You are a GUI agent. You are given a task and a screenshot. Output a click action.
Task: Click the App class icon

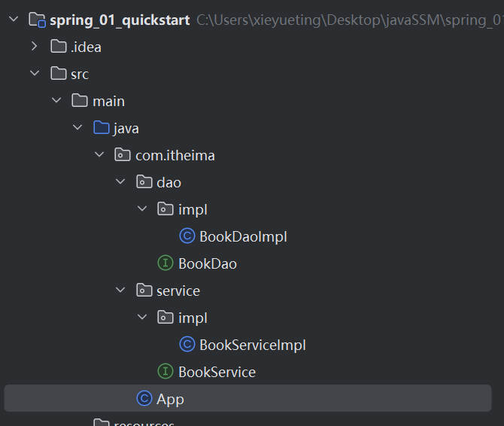[x=144, y=399]
